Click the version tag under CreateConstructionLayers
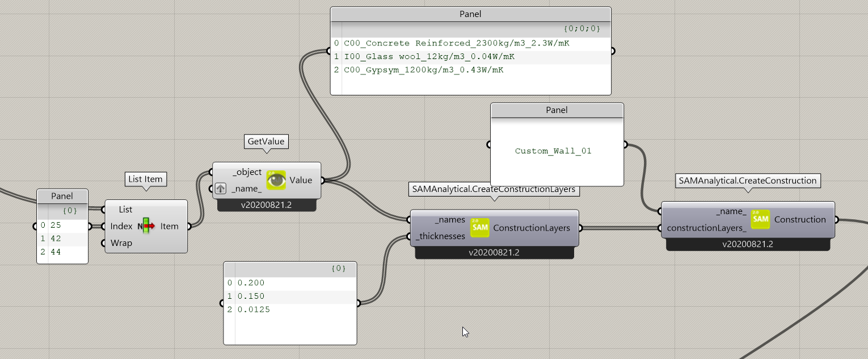Viewport: 868px width, 359px height. (x=495, y=253)
